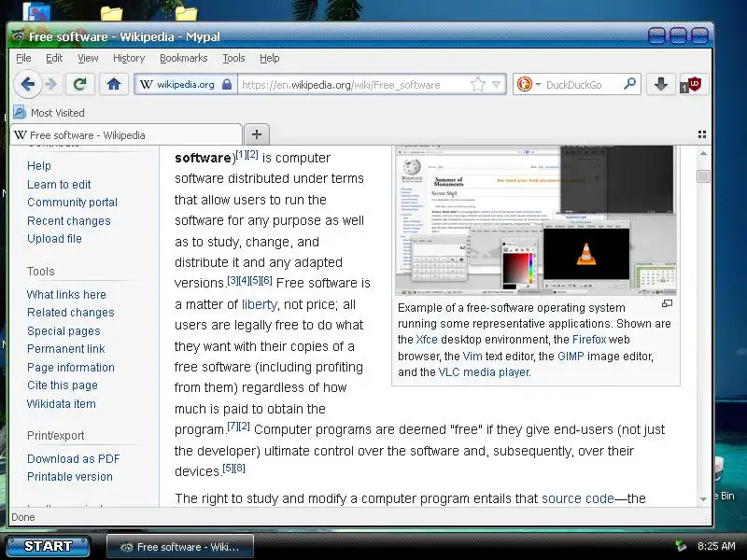
Task: Click the forward navigation arrow
Action: tap(51, 85)
